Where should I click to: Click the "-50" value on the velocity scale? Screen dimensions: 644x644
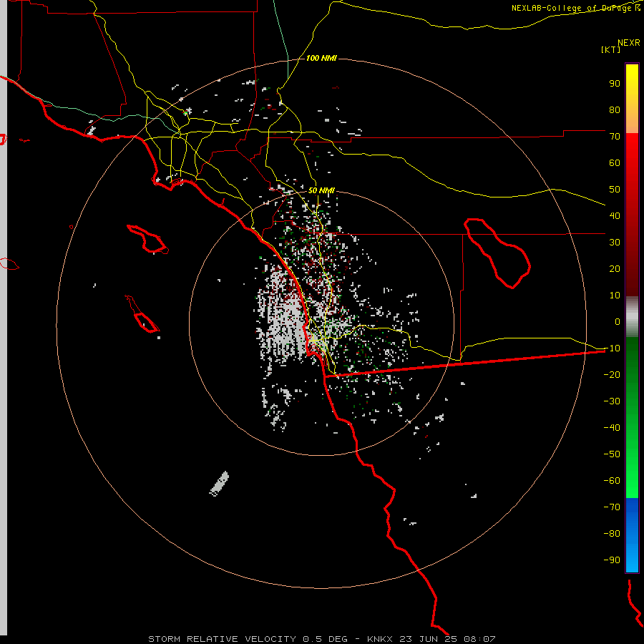coord(612,454)
